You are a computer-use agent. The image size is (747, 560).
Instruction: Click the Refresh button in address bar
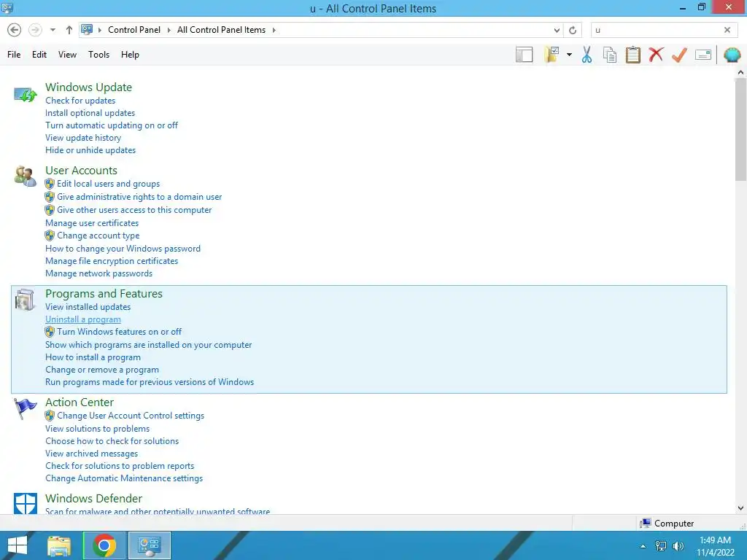point(573,30)
